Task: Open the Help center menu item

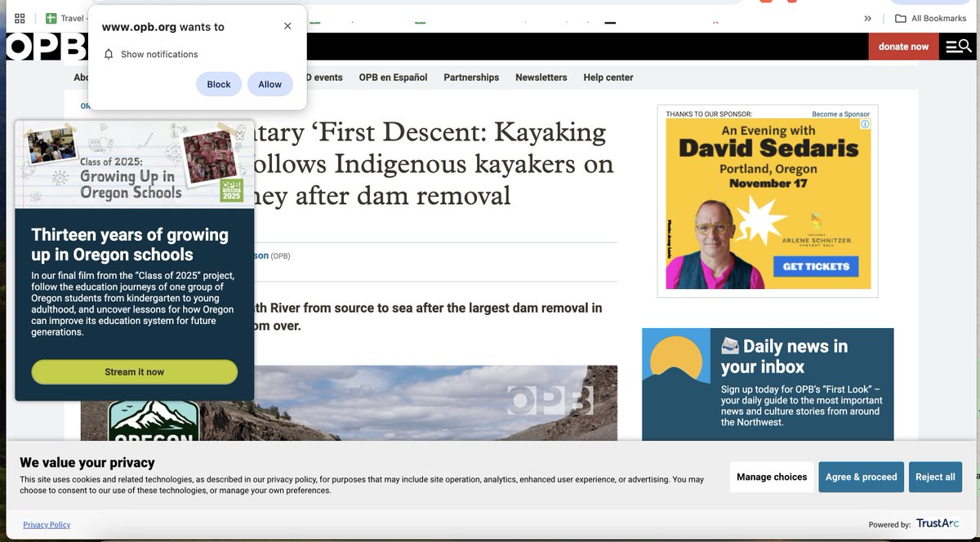Action: point(608,78)
